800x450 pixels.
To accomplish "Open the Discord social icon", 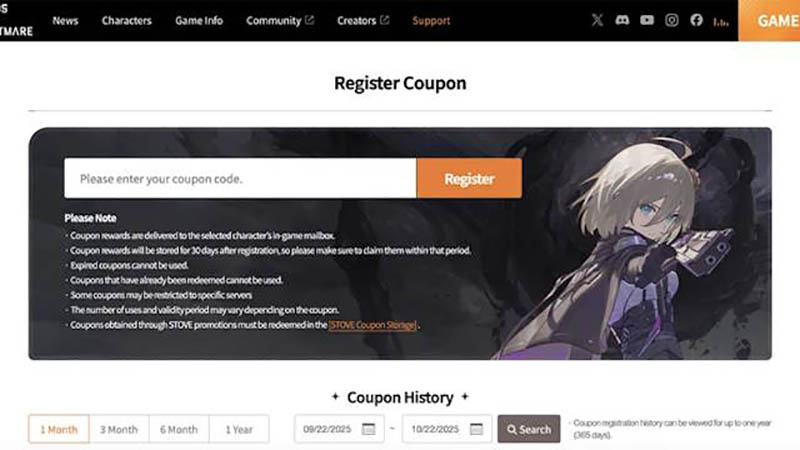I will click(x=622, y=20).
